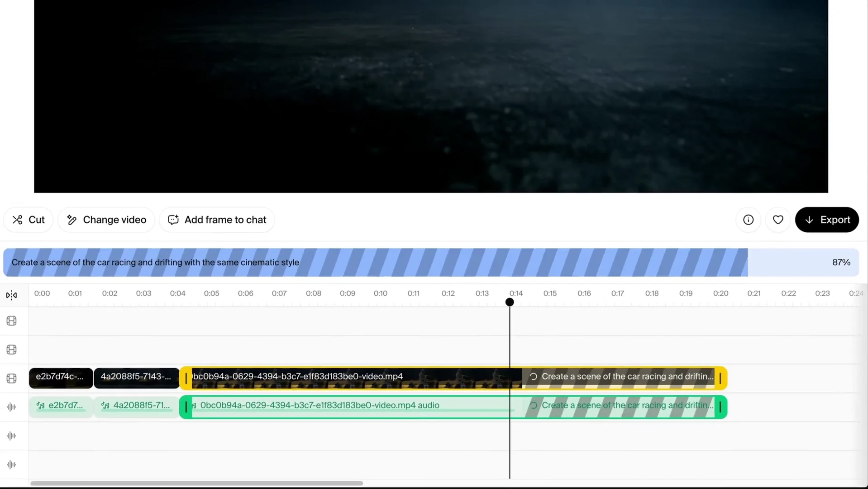This screenshot has width=868, height=489.
Task: Click the horizontal timeline scrollbar
Action: coord(196,483)
